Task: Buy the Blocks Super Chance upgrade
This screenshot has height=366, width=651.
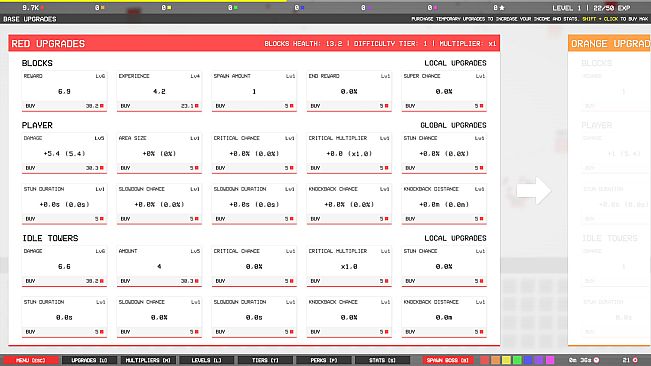Action: [x=444, y=106]
